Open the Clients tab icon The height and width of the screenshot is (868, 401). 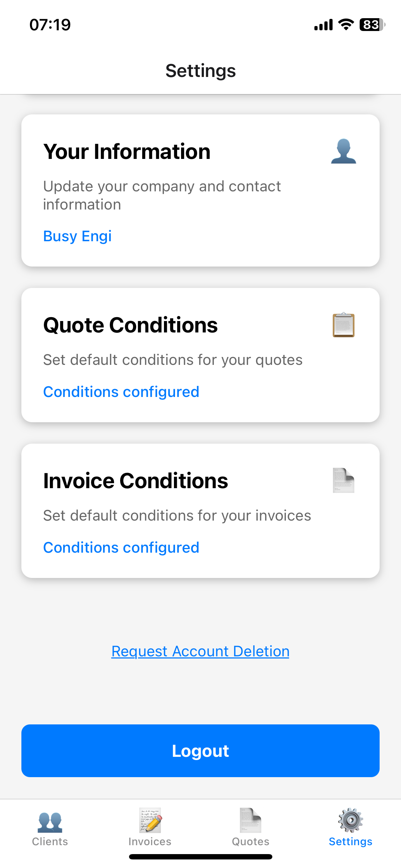coord(50,822)
